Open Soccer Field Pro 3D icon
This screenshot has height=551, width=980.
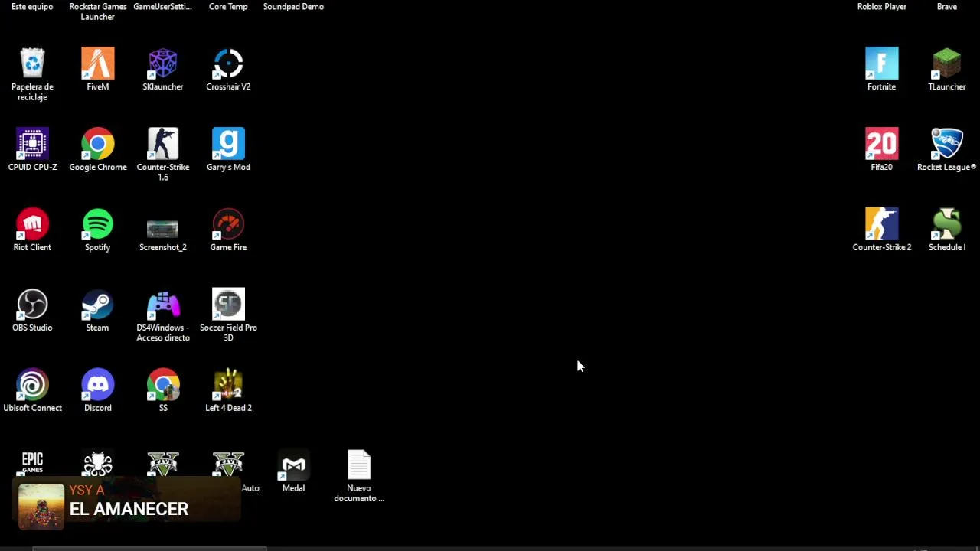(x=228, y=305)
